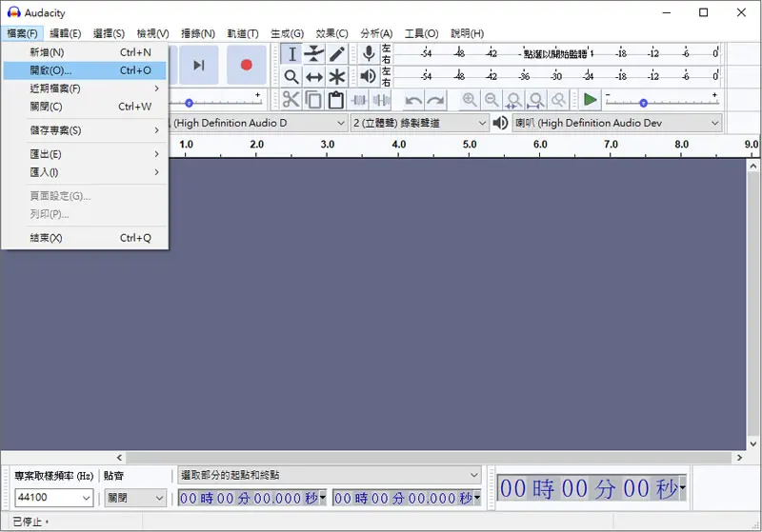Skip to end of track

click(x=198, y=65)
